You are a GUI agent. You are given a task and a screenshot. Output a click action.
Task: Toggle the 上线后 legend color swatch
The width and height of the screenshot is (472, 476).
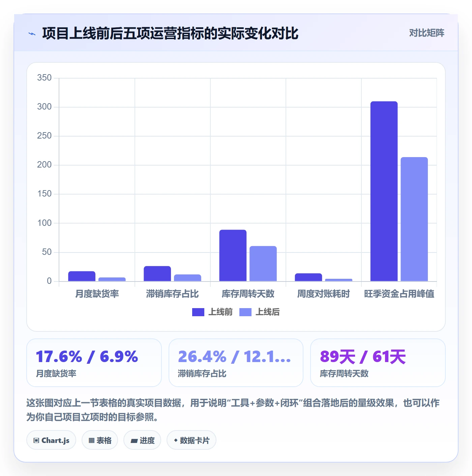pyautogui.click(x=245, y=312)
